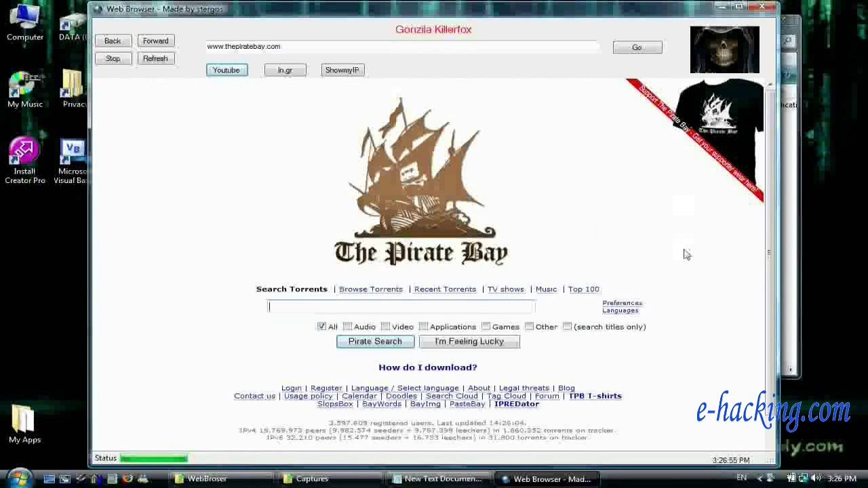
Task: Open the Blog link
Action: (x=566, y=388)
